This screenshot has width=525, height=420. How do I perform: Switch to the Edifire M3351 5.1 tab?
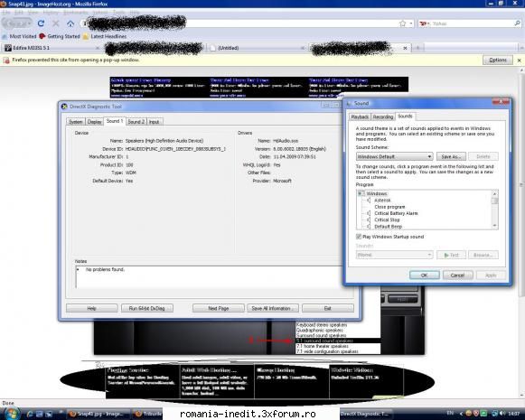(x=51, y=48)
